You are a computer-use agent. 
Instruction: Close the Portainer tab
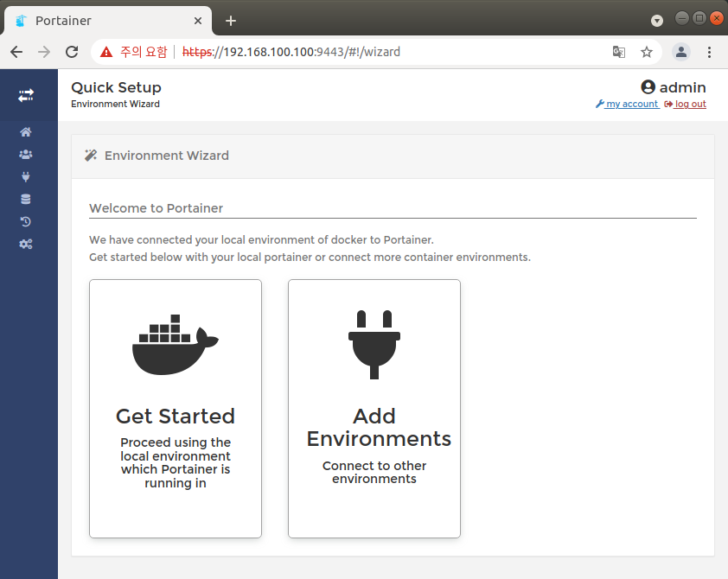(x=198, y=21)
